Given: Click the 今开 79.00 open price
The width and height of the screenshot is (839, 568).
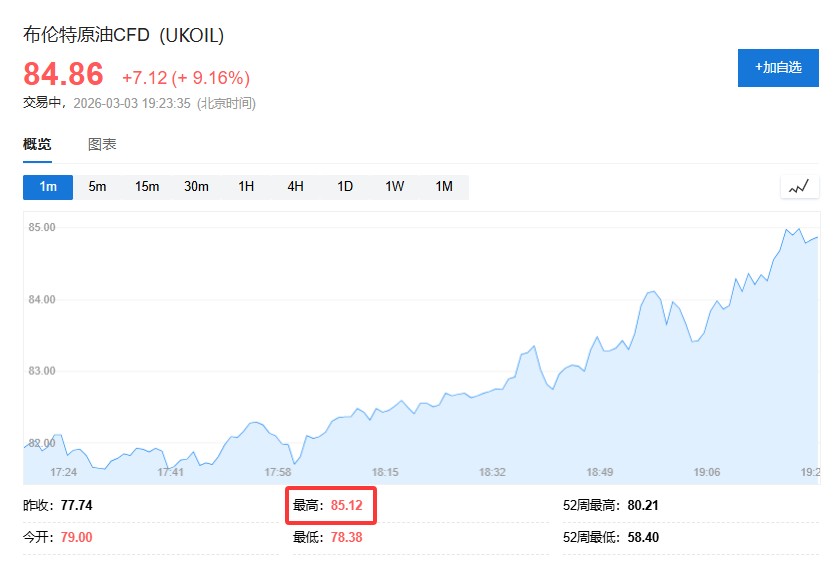Looking at the screenshot, I should click(76, 537).
